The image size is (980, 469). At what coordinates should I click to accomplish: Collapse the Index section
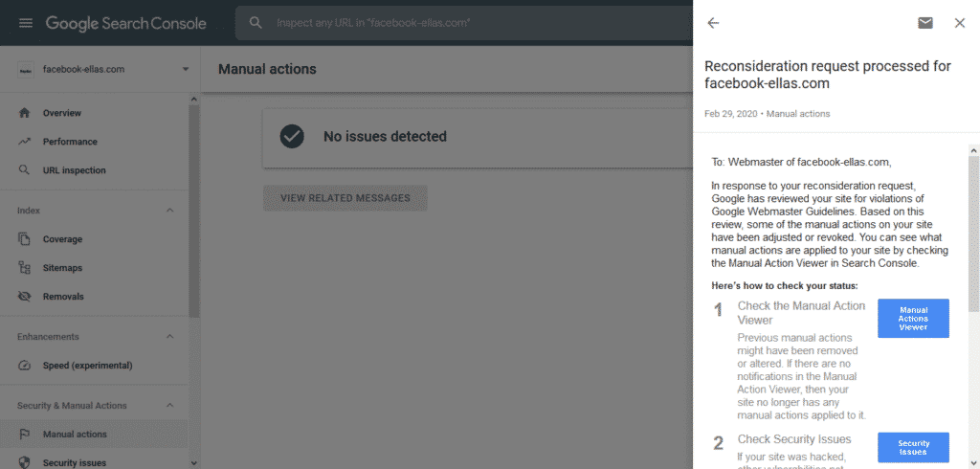click(x=169, y=211)
